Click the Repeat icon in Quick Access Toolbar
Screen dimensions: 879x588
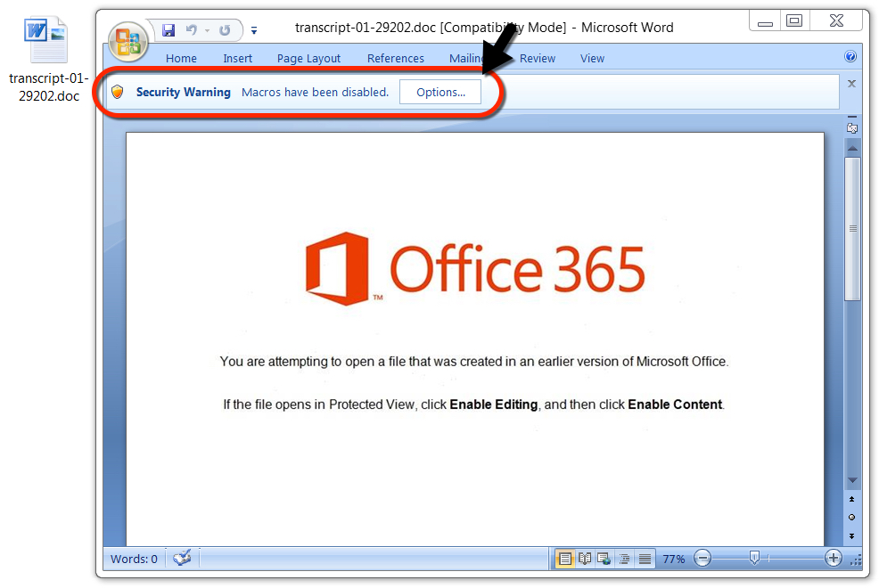coord(225,30)
